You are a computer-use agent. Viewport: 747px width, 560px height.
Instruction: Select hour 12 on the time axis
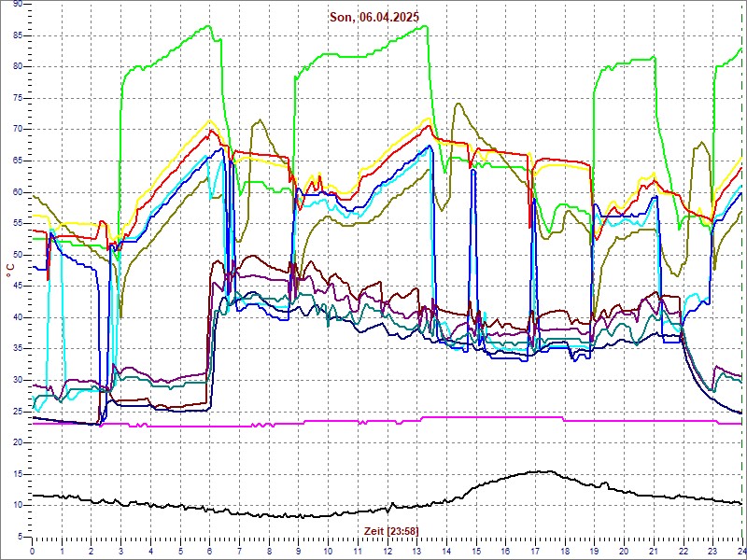tap(388, 550)
